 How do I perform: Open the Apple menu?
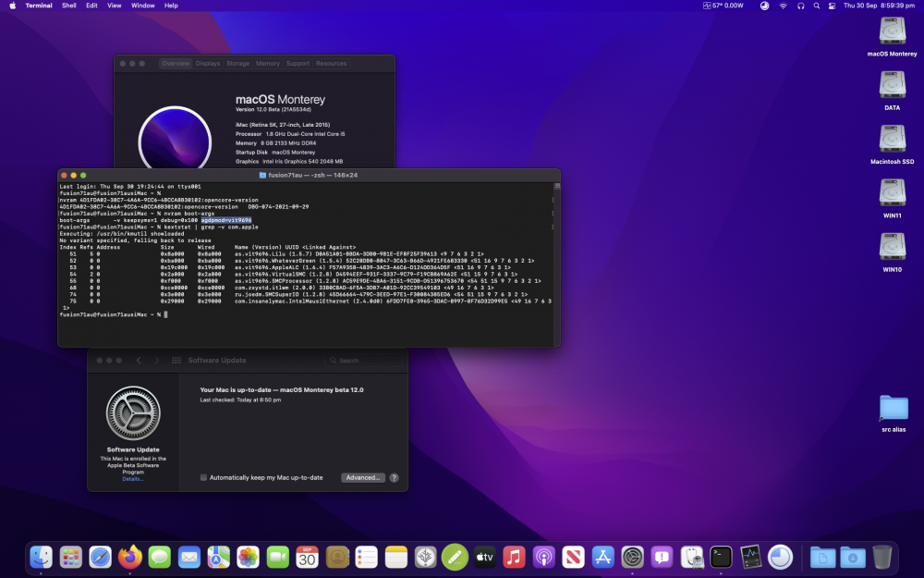click(x=12, y=6)
